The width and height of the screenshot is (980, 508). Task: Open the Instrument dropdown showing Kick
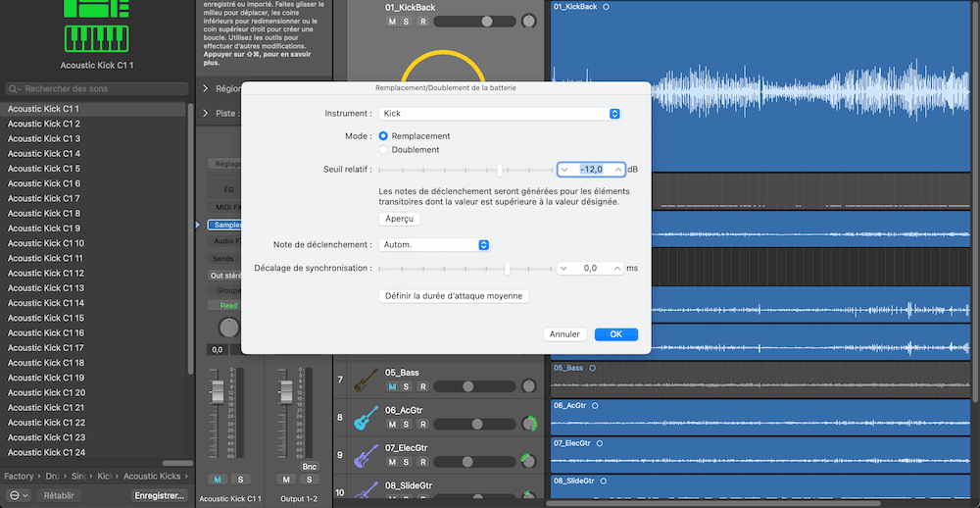point(500,113)
